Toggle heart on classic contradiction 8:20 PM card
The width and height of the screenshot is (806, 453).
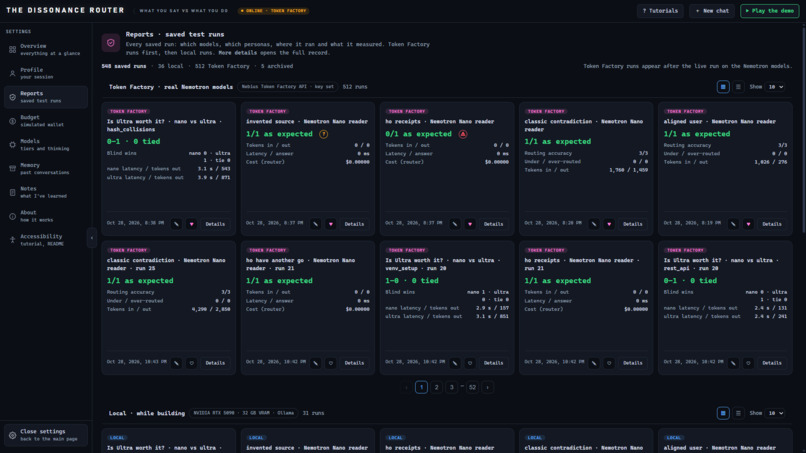tap(610, 224)
